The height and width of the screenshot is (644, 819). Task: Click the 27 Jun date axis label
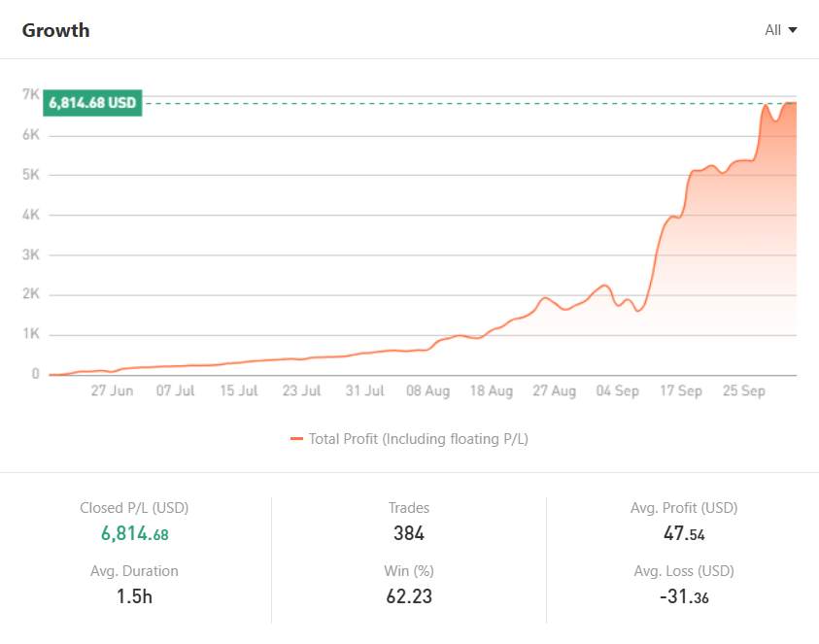click(x=112, y=391)
